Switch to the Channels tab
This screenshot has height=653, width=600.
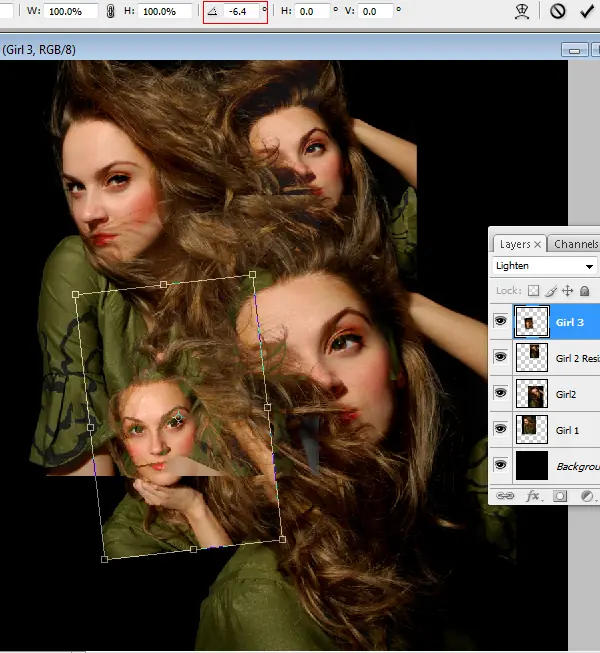575,244
